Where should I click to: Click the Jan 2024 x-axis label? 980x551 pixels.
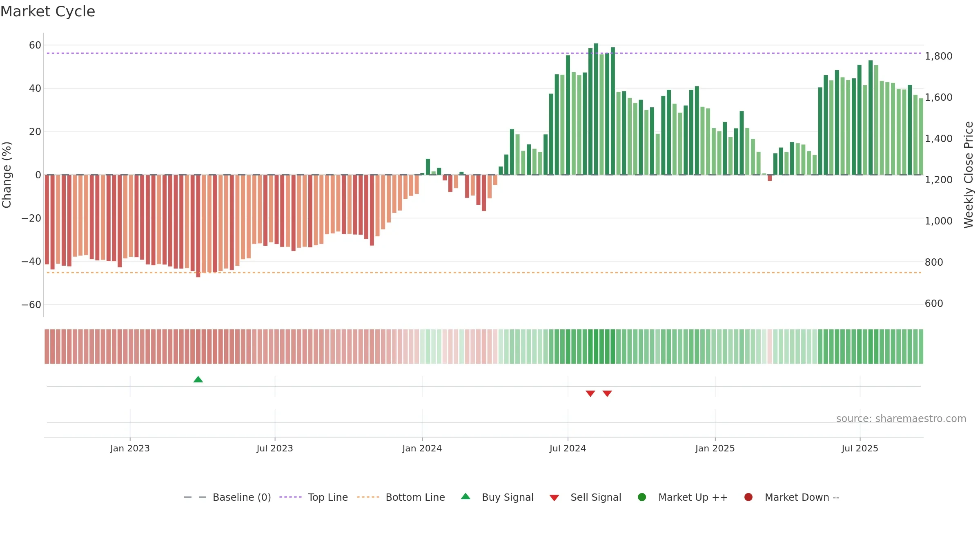click(x=422, y=449)
